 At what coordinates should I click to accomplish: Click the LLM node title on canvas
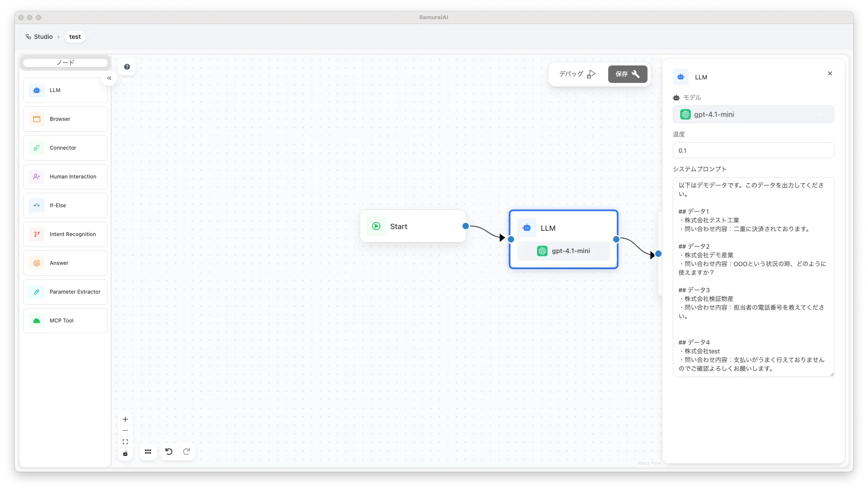pyautogui.click(x=548, y=228)
